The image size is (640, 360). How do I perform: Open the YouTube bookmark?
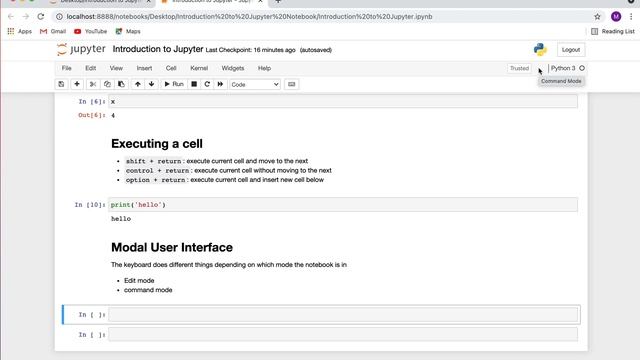pyautogui.click(x=90, y=31)
